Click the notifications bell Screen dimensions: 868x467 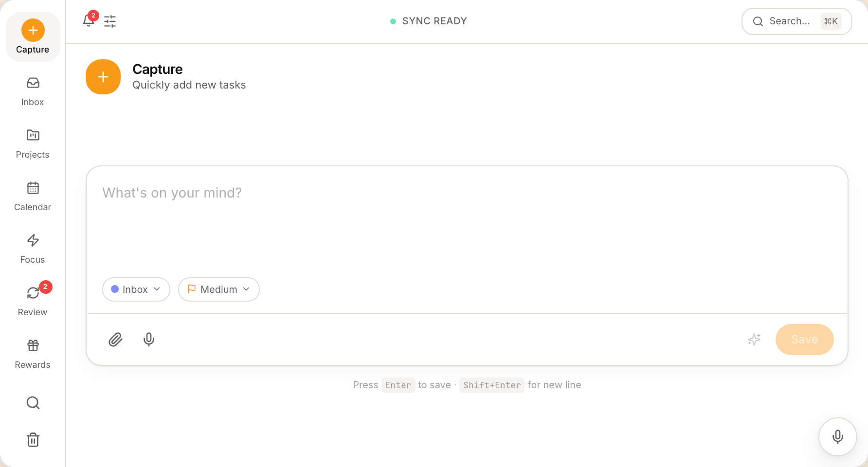point(89,21)
